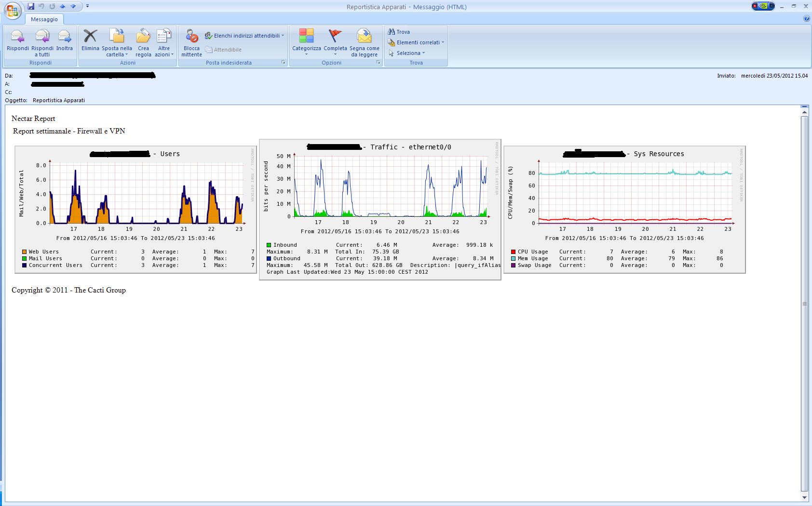
Task: Open Elenchi indirizzi attendibili dropdown
Action: [244, 36]
